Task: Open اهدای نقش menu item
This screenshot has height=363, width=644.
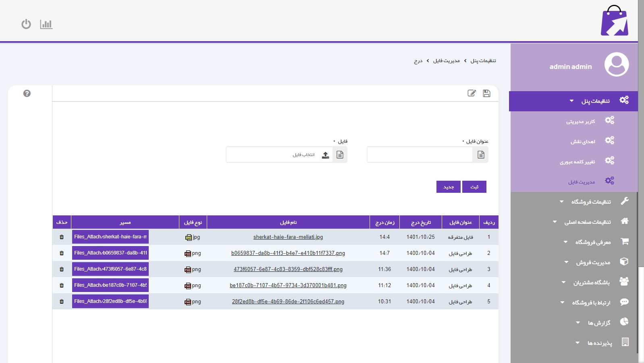Action: point(583,142)
